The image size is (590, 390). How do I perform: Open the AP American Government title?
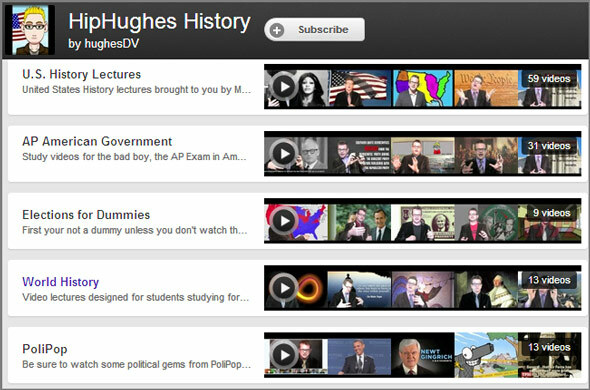pos(97,141)
